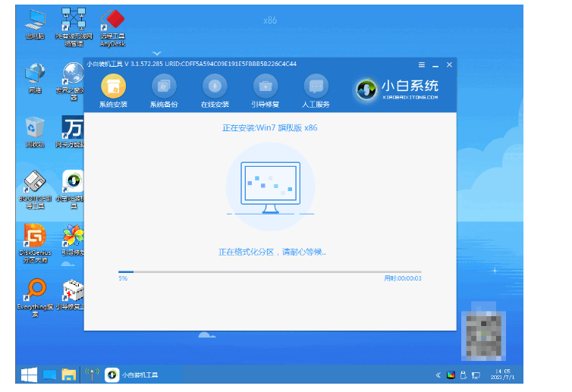The height and width of the screenshot is (392, 572).
Task: Click the 小白系统 logo
Action: [397, 89]
